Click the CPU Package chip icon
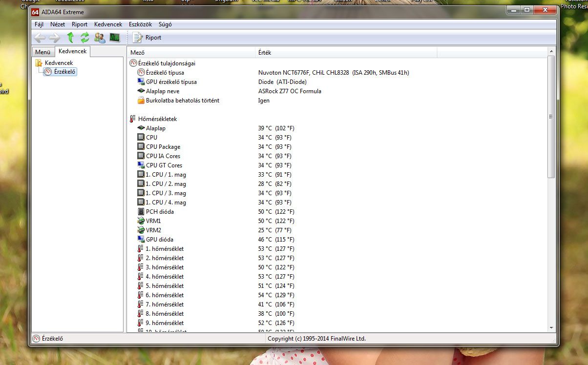Image resolution: width=588 pixels, height=365 pixels. (141, 146)
